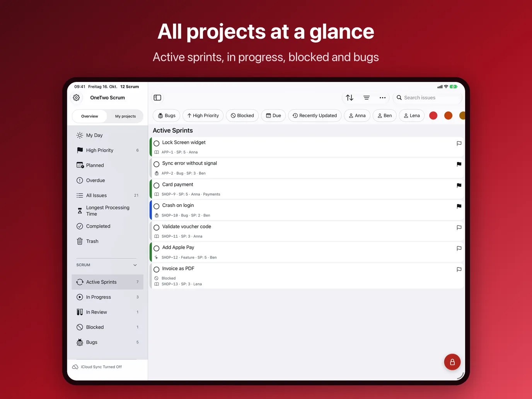Viewport: 532px width, 399px height.
Task: Toggle the sidebar panel icon
Action: click(157, 98)
